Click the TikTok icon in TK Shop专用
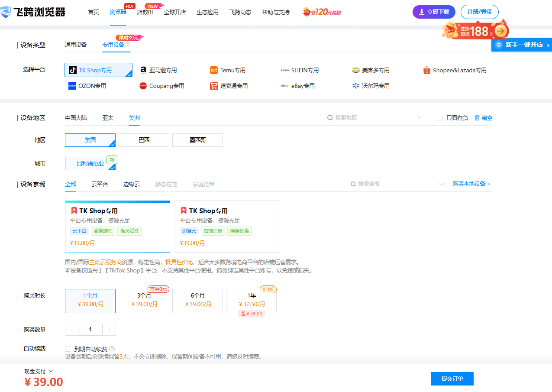The image size is (552, 392). pyautogui.click(x=73, y=70)
